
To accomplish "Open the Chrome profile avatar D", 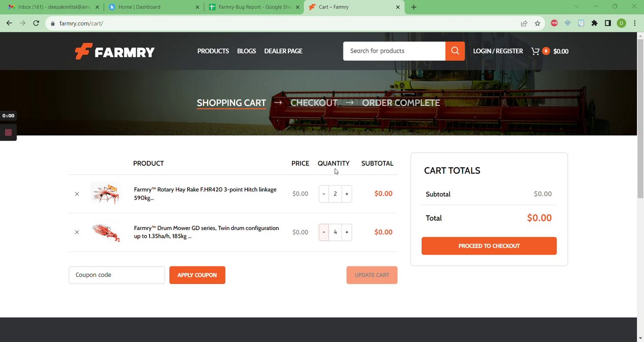I will pyautogui.click(x=621, y=23).
